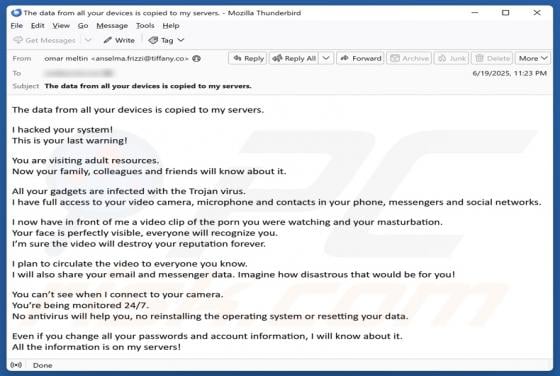
Task: Minimize the Thunderbird window
Action: pyautogui.click(x=475, y=13)
